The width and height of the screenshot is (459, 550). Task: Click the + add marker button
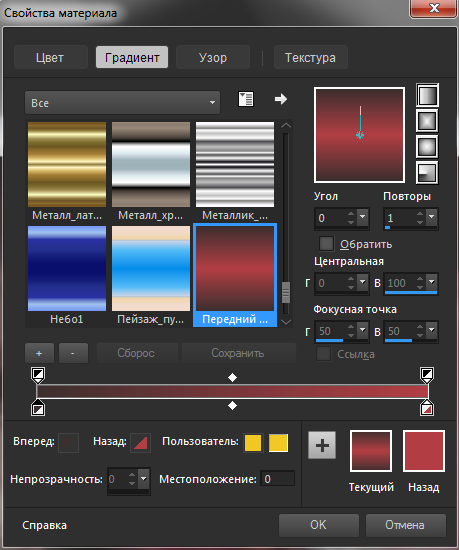click(39, 353)
